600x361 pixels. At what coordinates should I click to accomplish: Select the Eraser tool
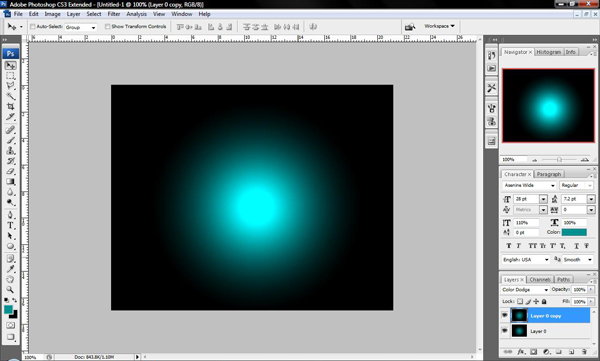pyautogui.click(x=10, y=171)
